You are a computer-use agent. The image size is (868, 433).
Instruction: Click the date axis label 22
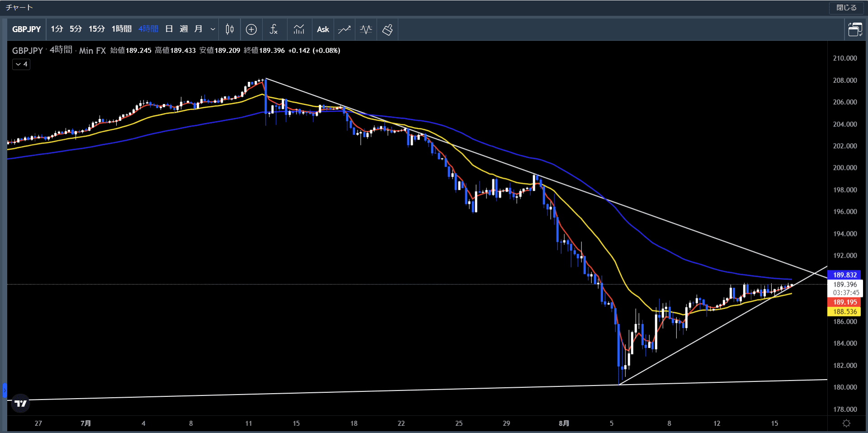401,424
